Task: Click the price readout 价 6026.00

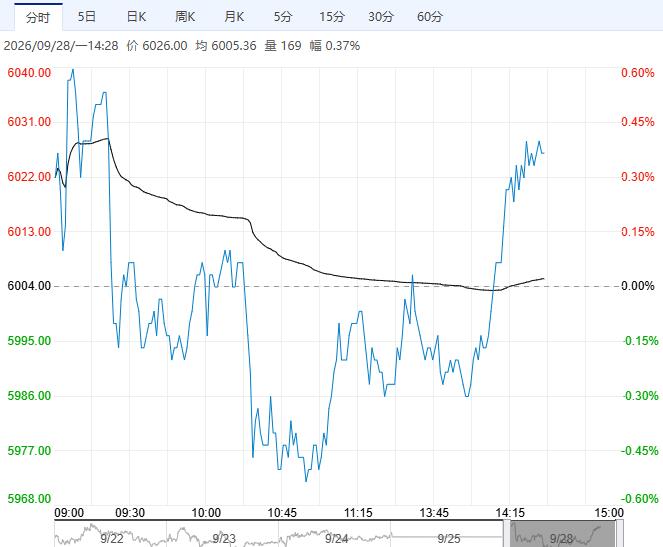Action: (157, 46)
